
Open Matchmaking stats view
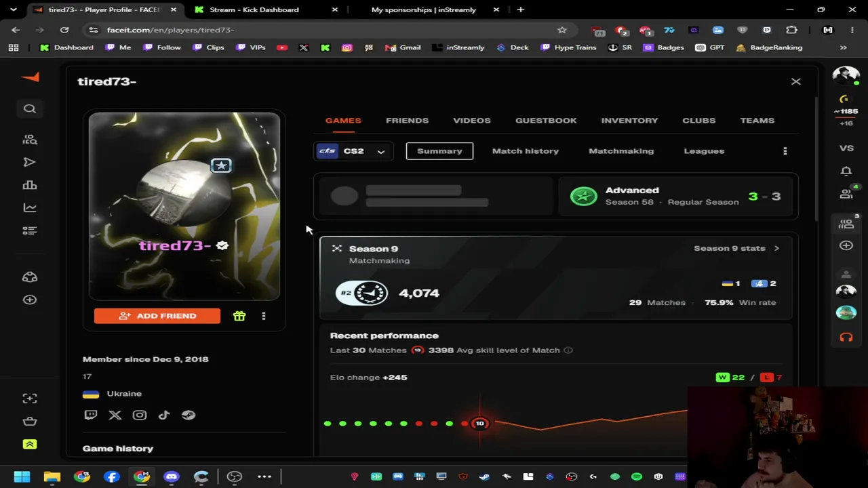(x=621, y=151)
